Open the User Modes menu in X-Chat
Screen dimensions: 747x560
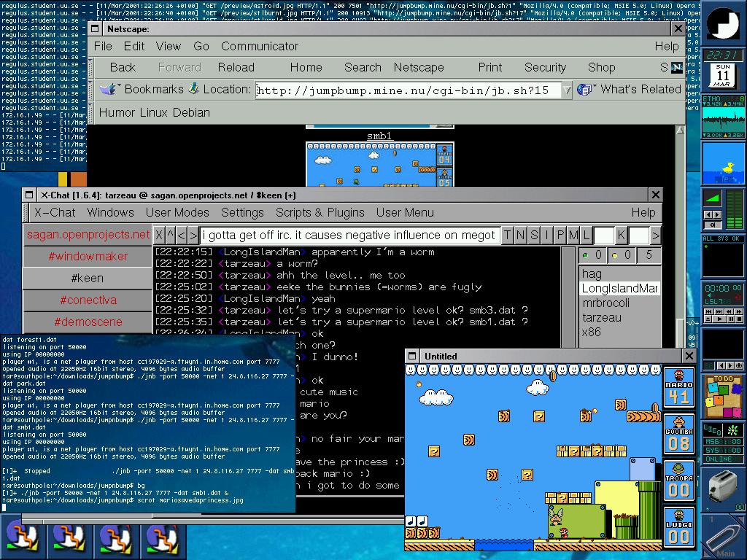tap(177, 212)
